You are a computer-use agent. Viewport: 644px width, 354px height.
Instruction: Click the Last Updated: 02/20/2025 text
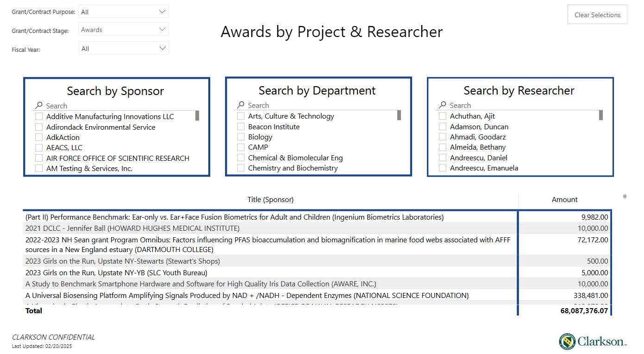click(42, 346)
